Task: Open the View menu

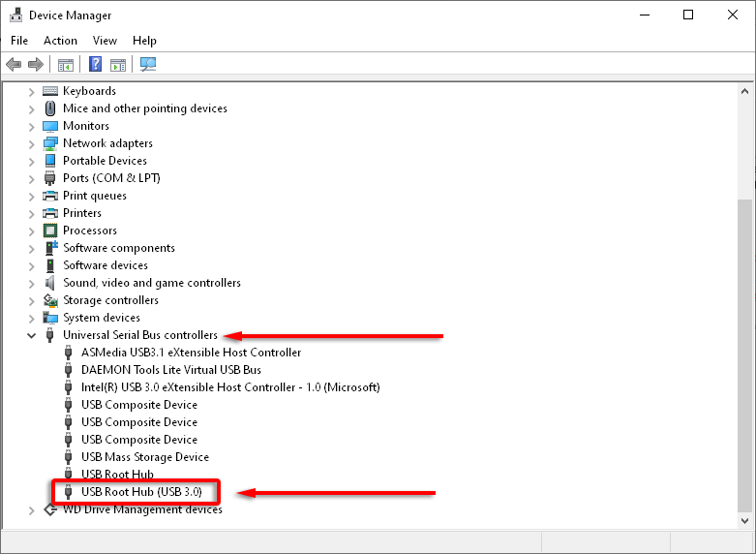Action: 105,41
